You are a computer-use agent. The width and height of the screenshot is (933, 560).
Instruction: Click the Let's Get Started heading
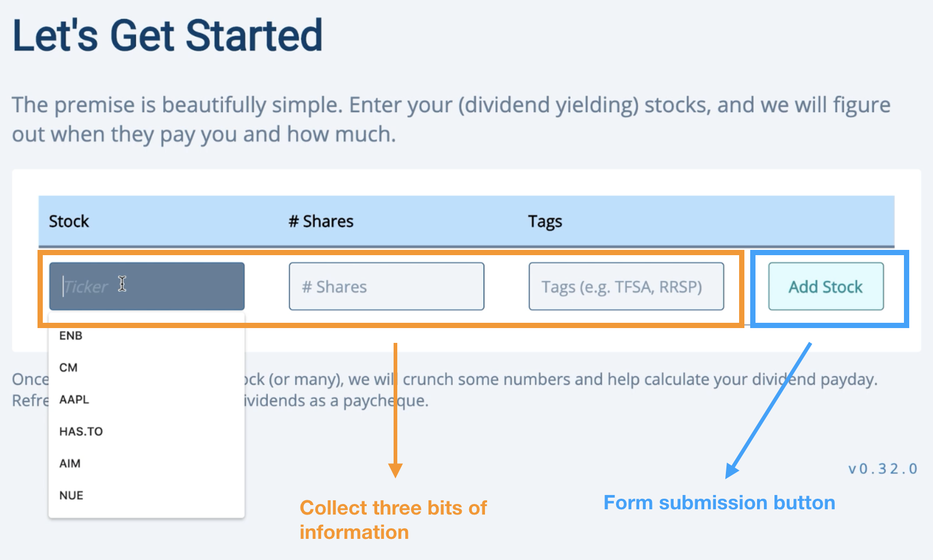(167, 35)
